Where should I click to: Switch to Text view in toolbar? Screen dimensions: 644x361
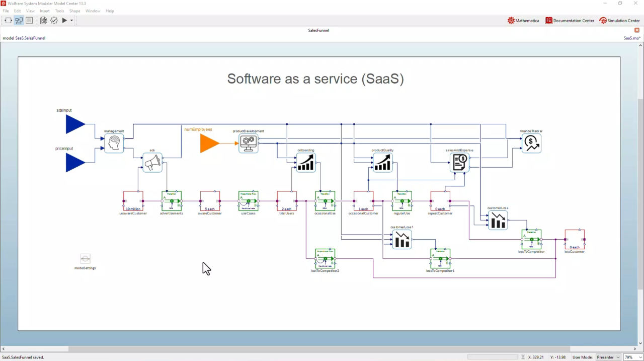click(29, 21)
